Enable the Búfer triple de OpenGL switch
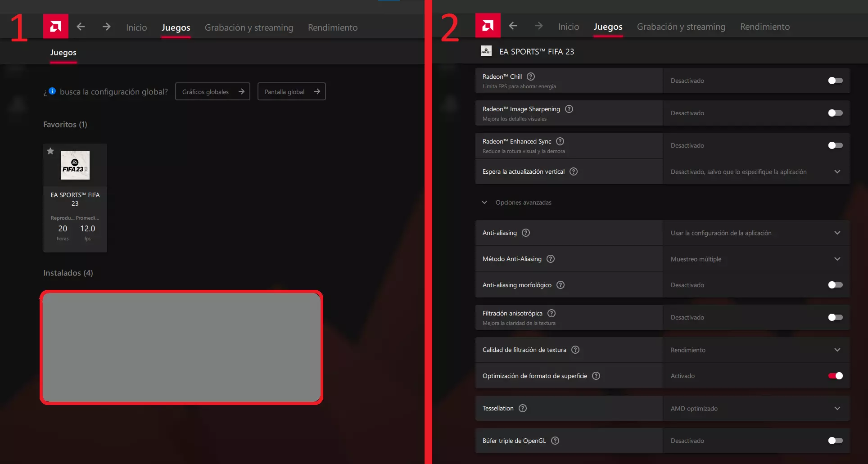The height and width of the screenshot is (464, 868). pyautogui.click(x=835, y=441)
